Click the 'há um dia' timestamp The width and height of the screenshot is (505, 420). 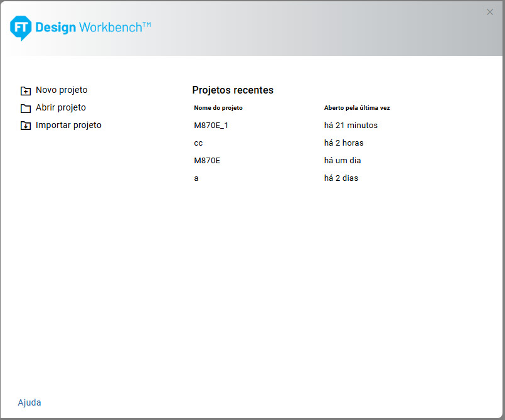(343, 161)
